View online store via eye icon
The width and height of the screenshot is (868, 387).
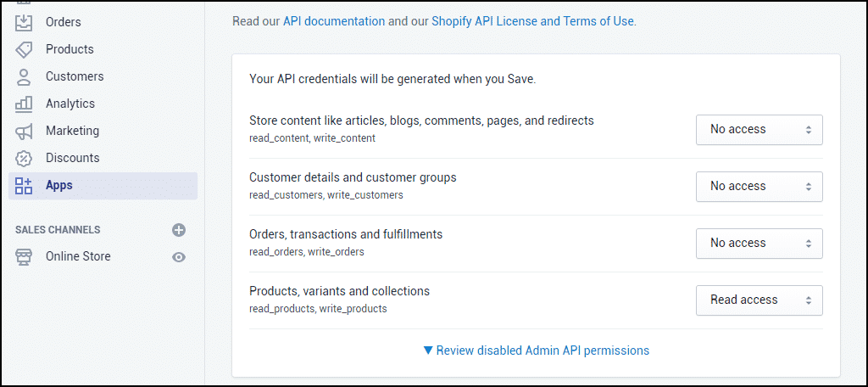(x=179, y=256)
